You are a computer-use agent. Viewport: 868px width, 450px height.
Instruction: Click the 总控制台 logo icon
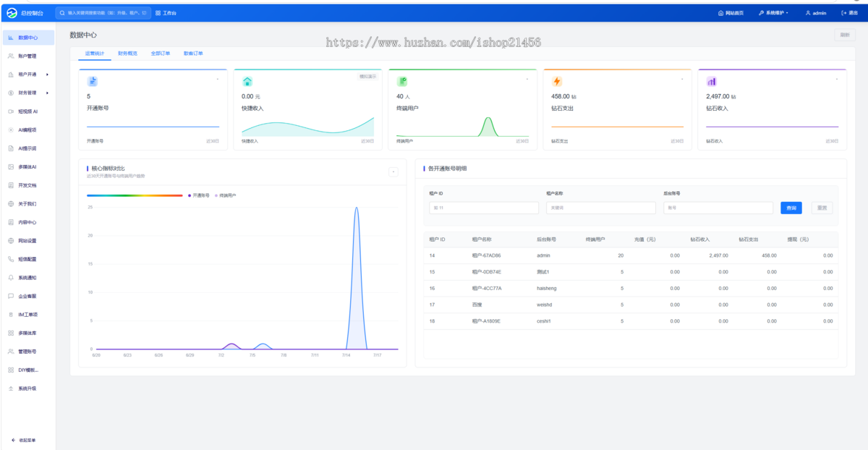(11, 13)
